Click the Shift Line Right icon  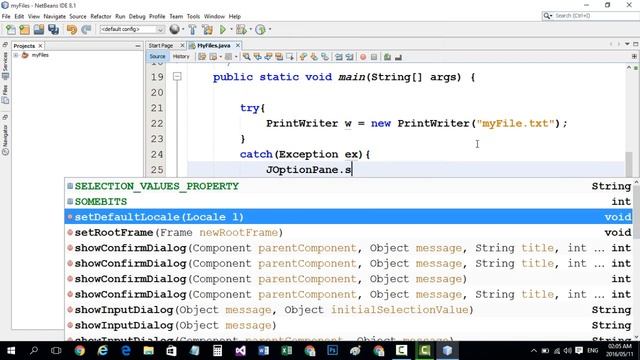click(x=349, y=57)
